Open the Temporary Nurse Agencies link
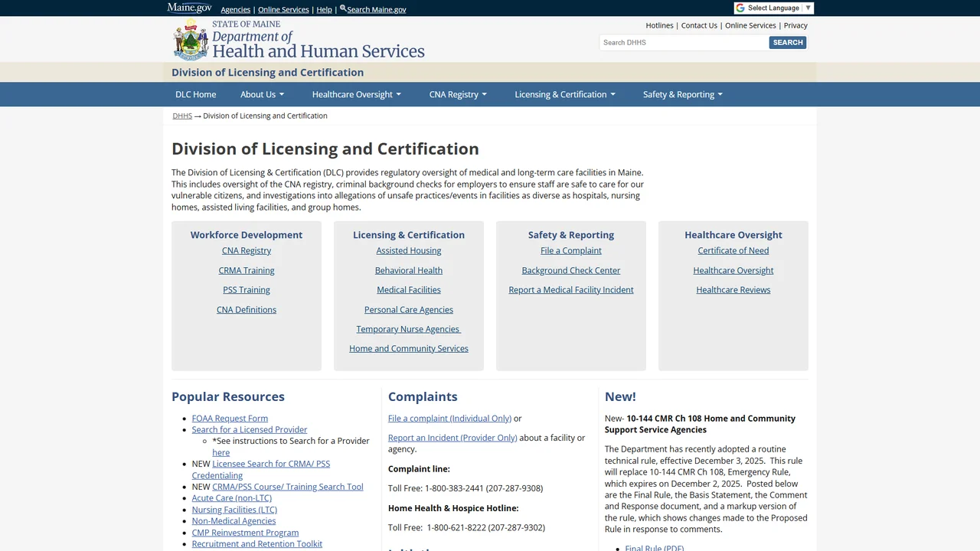This screenshot has width=980, height=551. pyautogui.click(x=409, y=329)
